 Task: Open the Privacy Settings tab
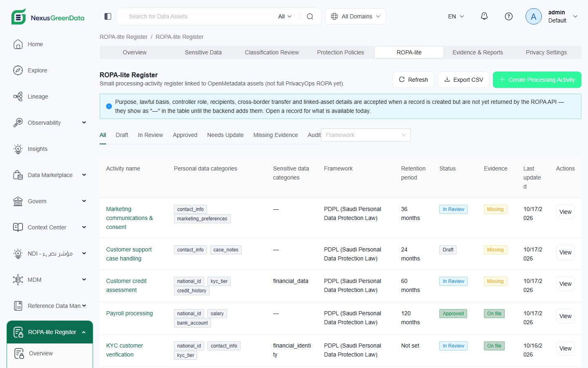546,52
